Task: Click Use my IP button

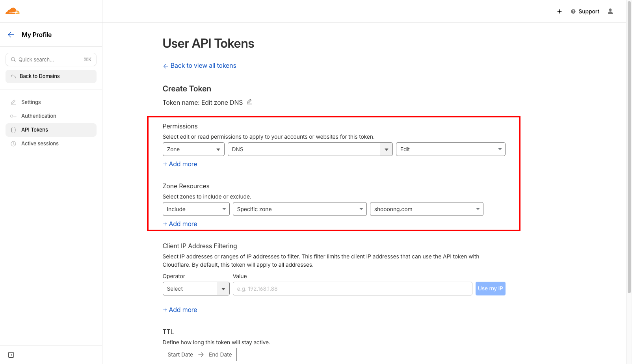Action: [x=491, y=289]
